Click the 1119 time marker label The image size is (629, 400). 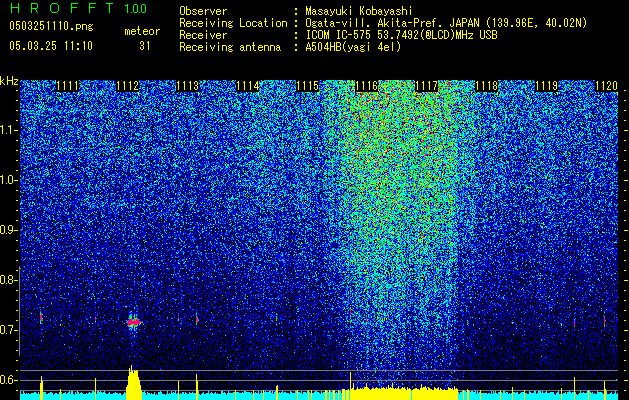(547, 86)
